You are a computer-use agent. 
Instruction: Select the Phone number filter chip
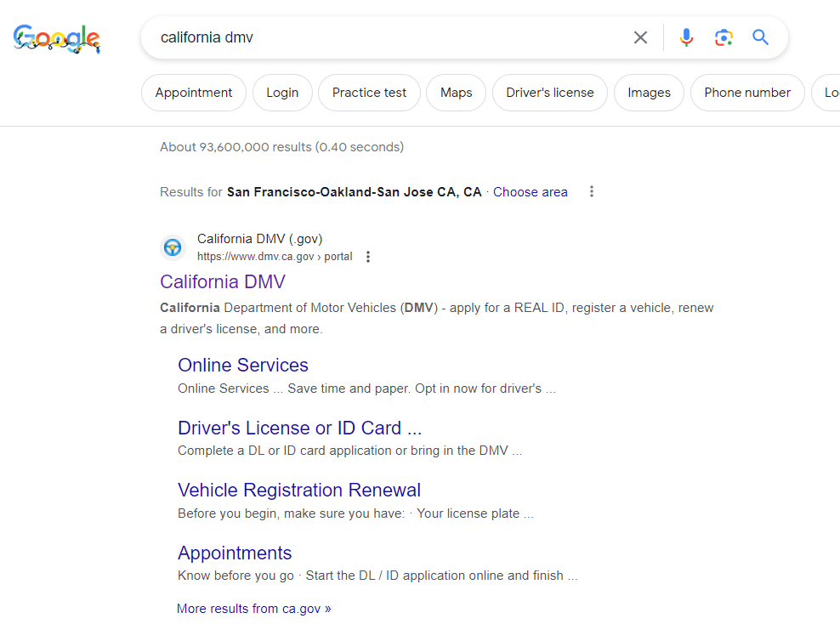pyautogui.click(x=747, y=93)
